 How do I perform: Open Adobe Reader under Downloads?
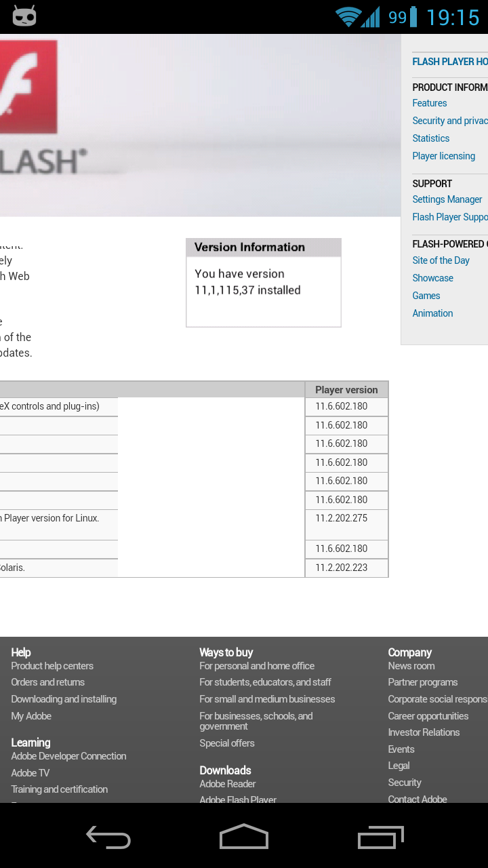pyautogui.click(x=228, y=784)
